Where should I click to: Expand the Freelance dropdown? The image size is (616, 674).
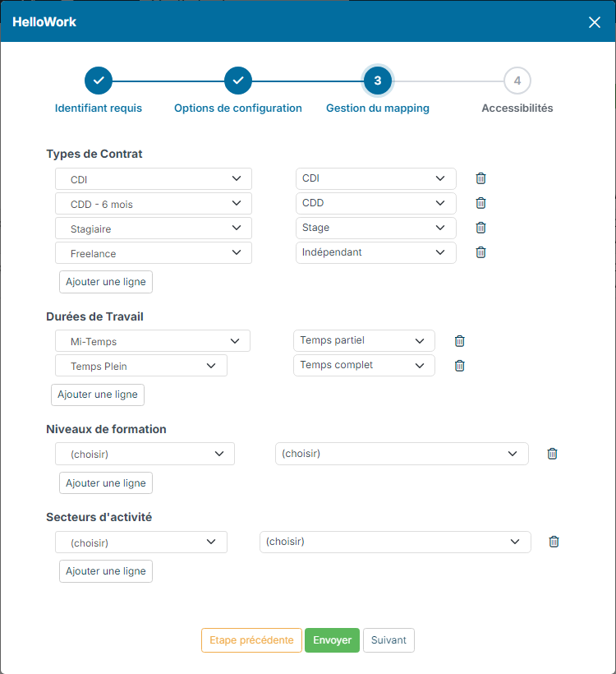coord(154,253)
